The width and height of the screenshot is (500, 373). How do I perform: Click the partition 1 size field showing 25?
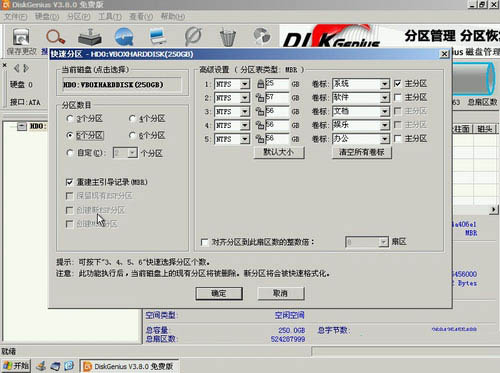pyautogui.click(x=277, y=84)
